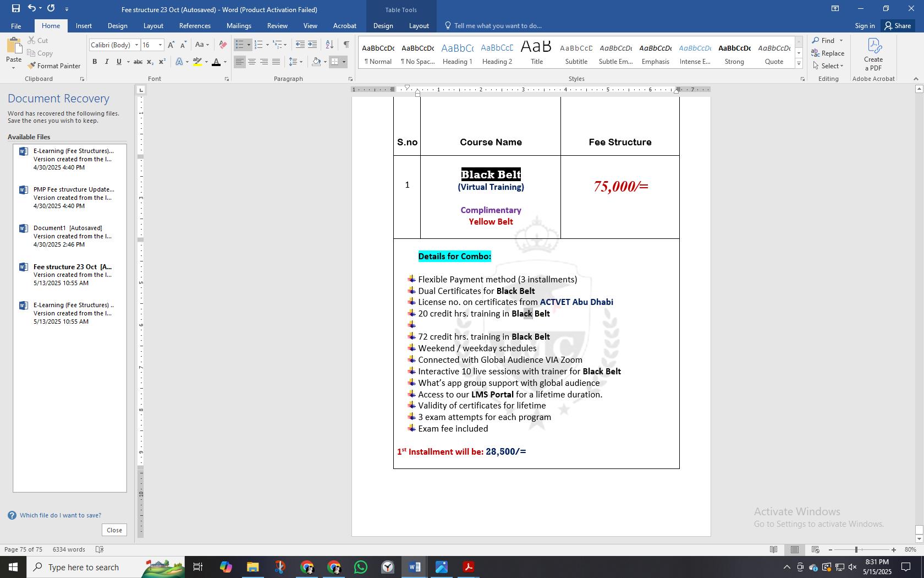Switch to the Mailings tab
Viewport: 924px width, 578px height.
pos(239,26)
